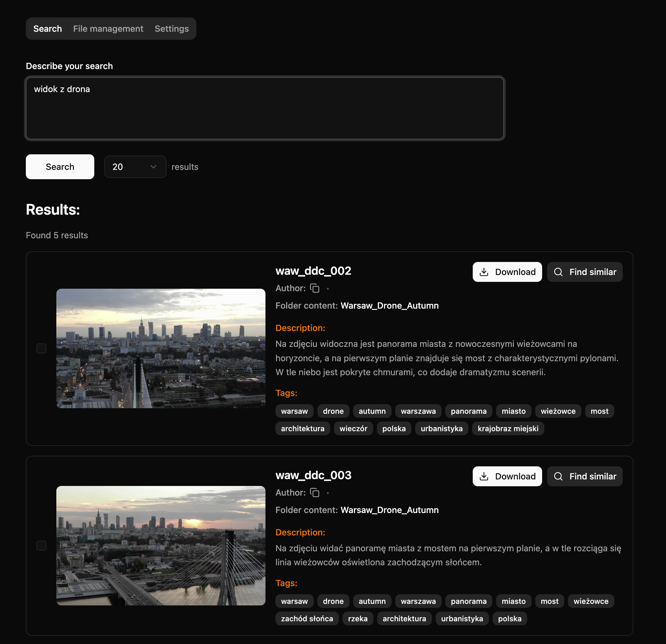Click into the Describe your search text box
The image size is (666, 644).
coord(265,108)
